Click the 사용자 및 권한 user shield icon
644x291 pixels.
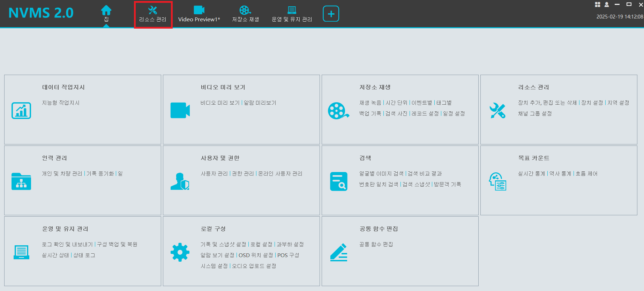[180, 181]
